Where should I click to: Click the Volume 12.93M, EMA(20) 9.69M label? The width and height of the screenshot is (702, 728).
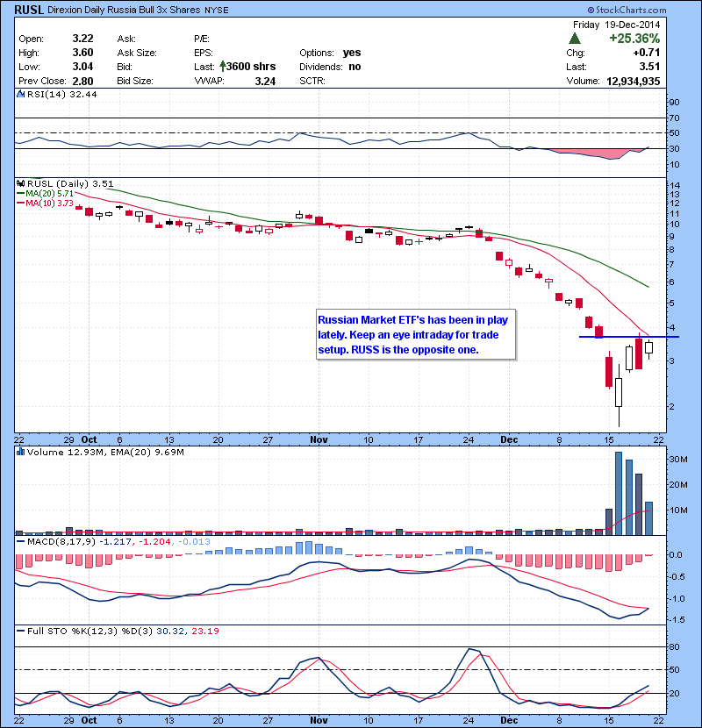pos(105,452)
